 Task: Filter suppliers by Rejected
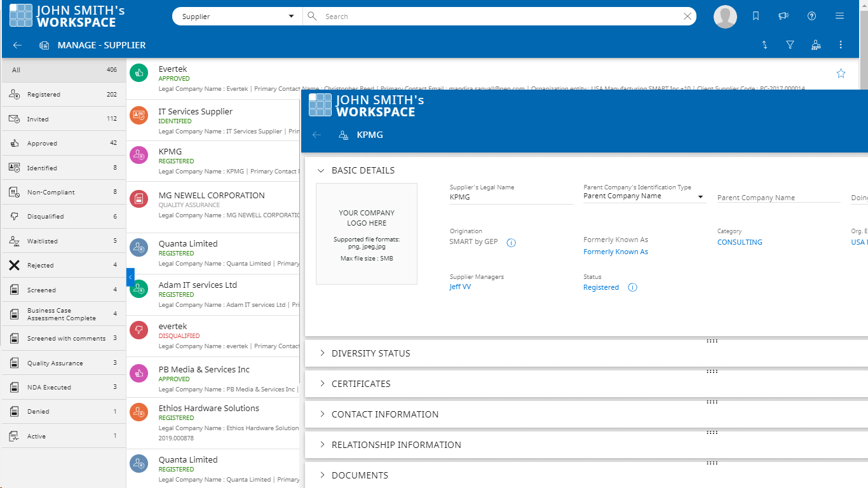(x=64, y=265)
